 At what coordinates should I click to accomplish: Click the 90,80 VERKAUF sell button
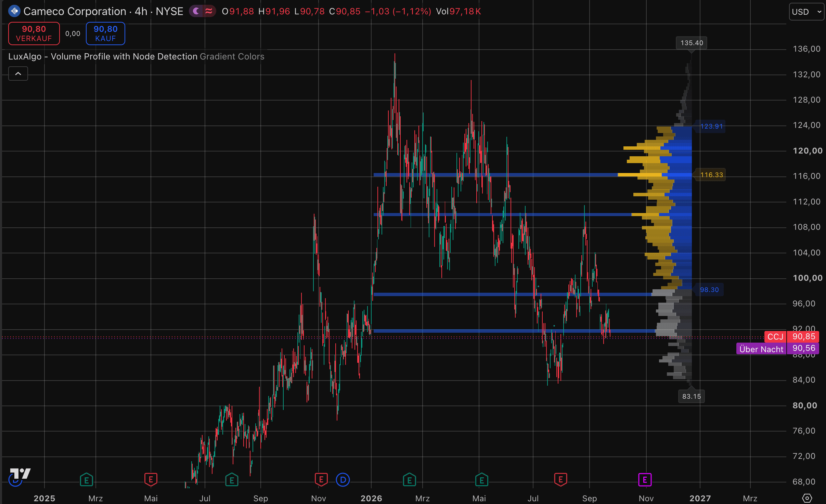pos(34,34)
